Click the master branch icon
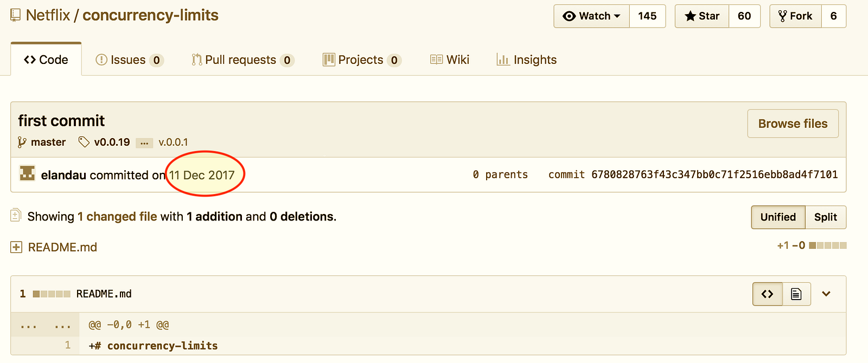 coord(22,142)
